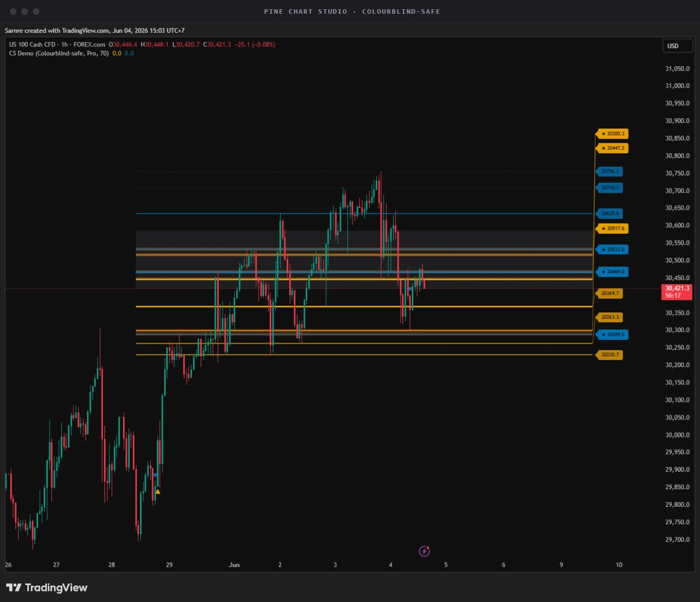The width and height of the screenshot is (700, 602).
Task: Click the blue 0.0 indicator value
Action: point(129,54)
